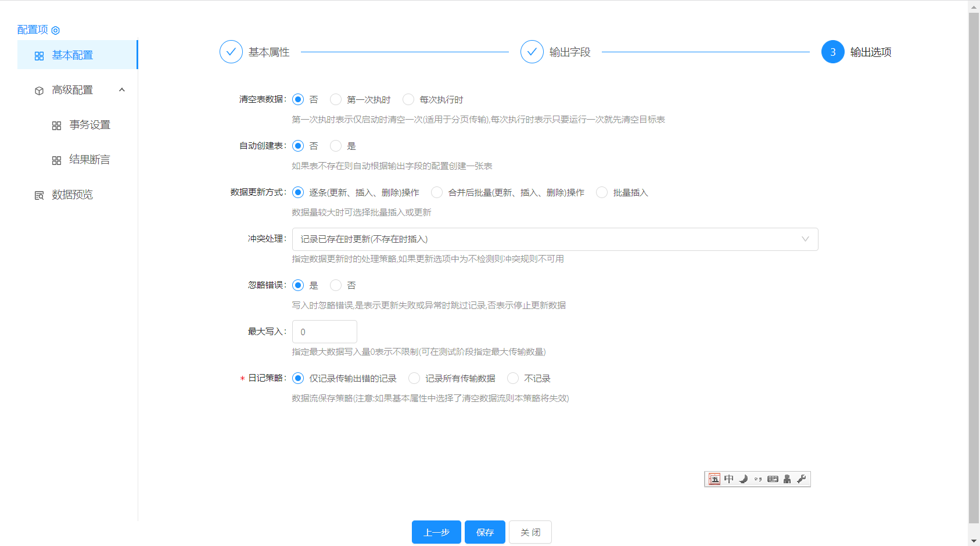Click the punctuation icon in the IME toolbar
The width and height of the screenshot is (980, 546).
[x=758, y=479]
